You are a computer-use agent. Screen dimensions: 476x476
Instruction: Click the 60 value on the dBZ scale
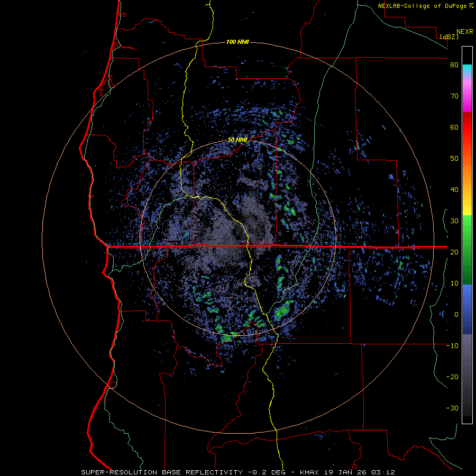click(454, 127)
